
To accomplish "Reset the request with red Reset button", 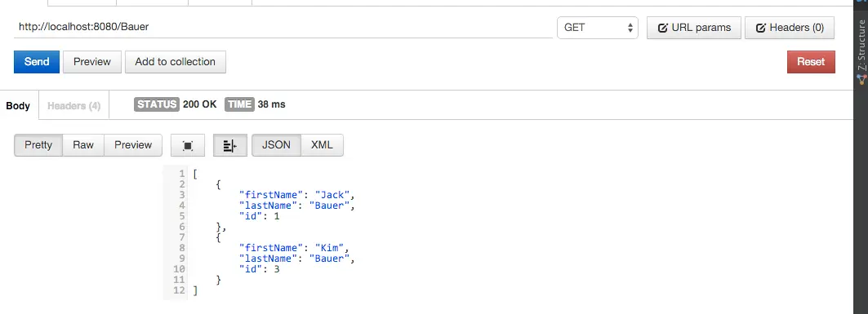I will 811,62.
